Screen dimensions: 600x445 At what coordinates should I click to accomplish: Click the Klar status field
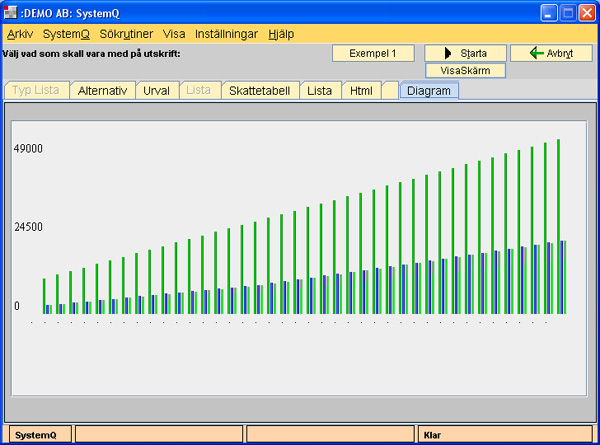[x=505, y=435]
